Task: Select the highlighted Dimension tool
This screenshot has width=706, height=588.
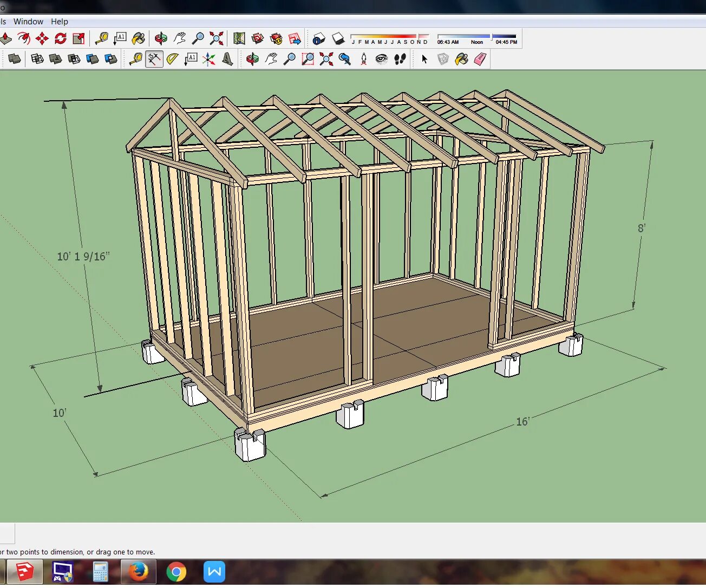Action: pyautogui.click(x=154, y=58)
